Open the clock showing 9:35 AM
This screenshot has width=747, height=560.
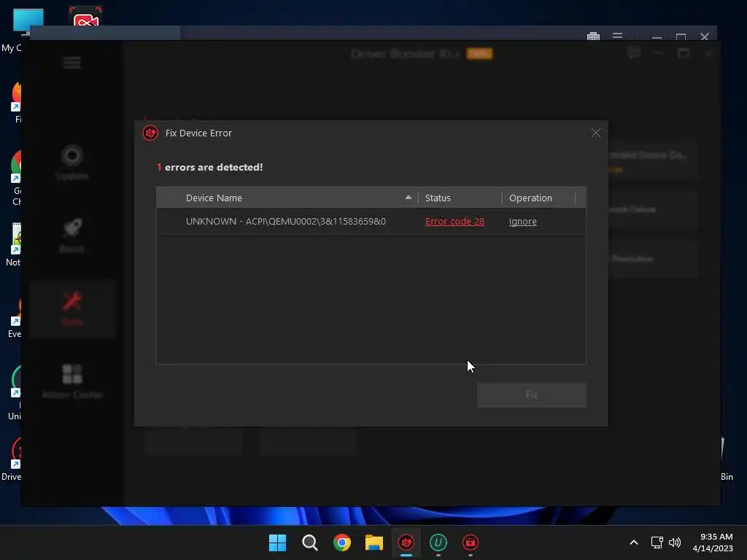(x=713, y=542)
